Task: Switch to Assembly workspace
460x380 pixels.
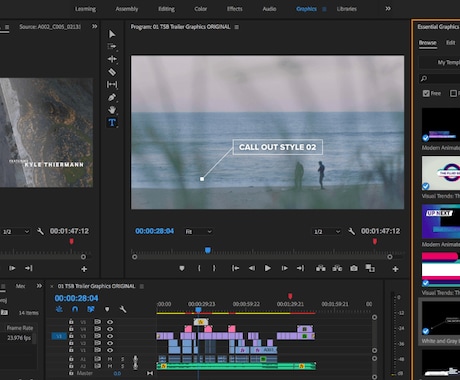Action: click(x=127, y=9)
